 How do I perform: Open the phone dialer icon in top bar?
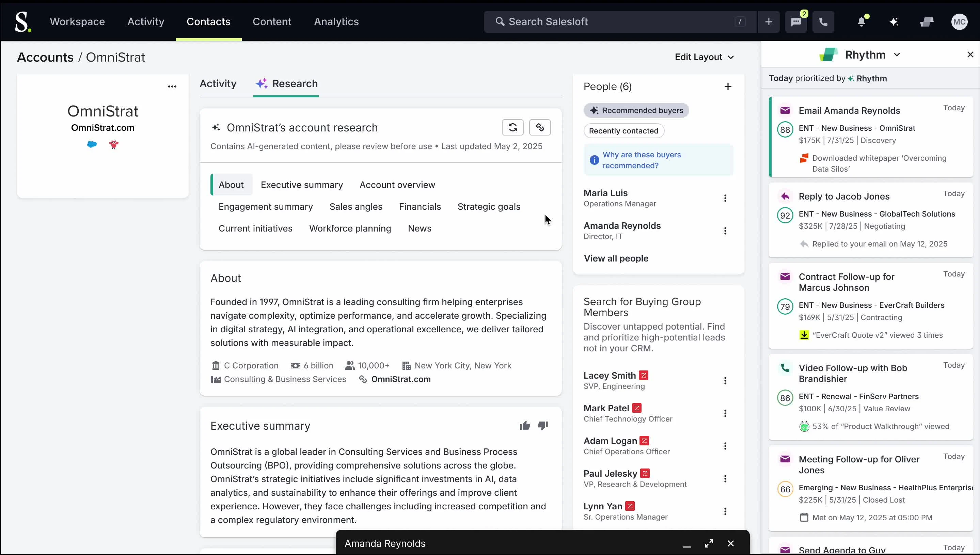(823, 22)
